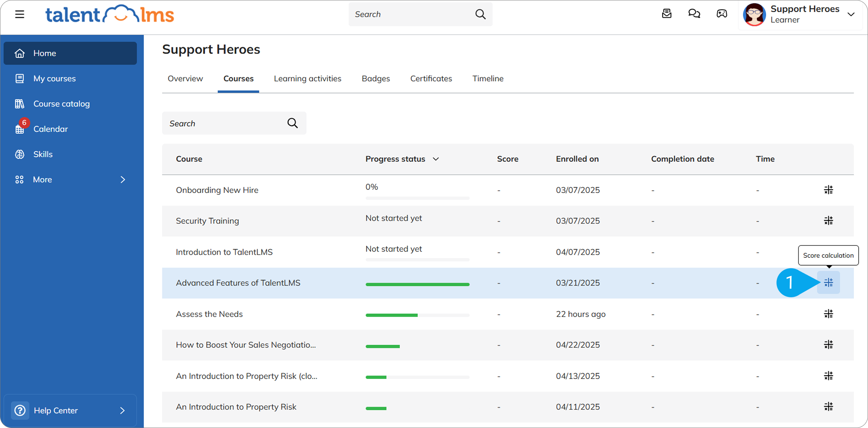Select the Courses tab

coord(238,78)
